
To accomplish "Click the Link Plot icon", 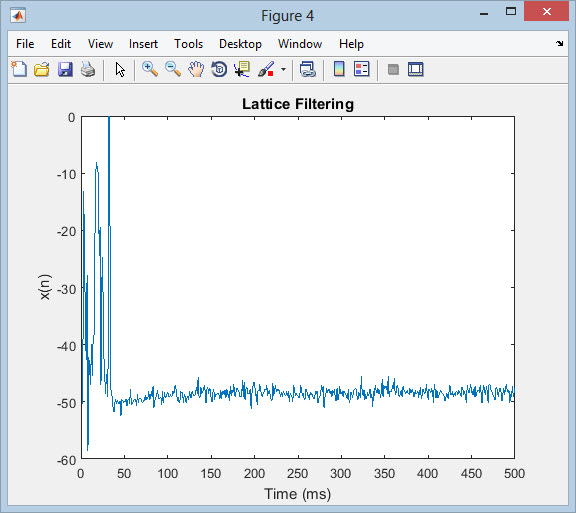I will pyautogui.click(x=307, y=69).
